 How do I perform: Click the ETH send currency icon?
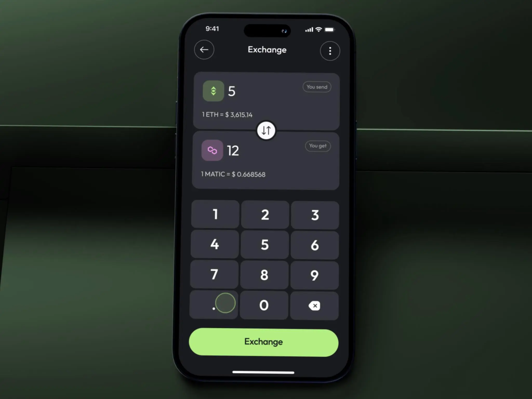[214, 91]
